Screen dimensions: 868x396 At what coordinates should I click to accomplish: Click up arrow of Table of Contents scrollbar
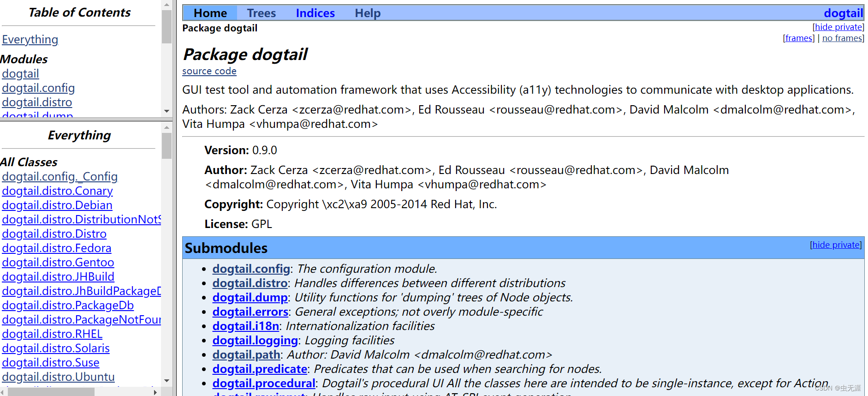[x=167, y=5]
